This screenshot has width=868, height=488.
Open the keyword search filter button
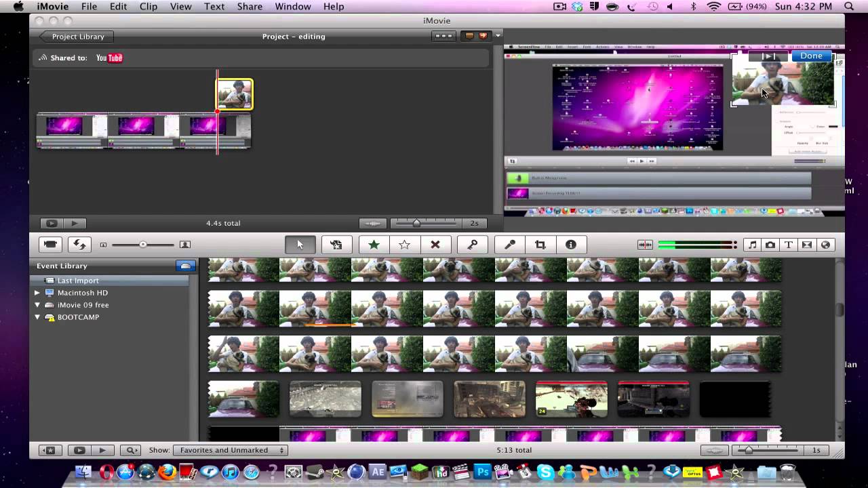tap(130, 450)
